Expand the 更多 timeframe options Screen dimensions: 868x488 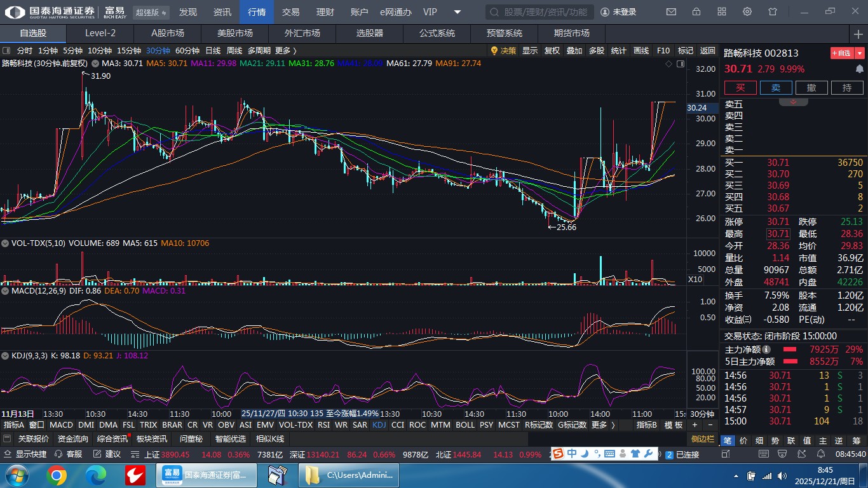(x=285, y=51)
